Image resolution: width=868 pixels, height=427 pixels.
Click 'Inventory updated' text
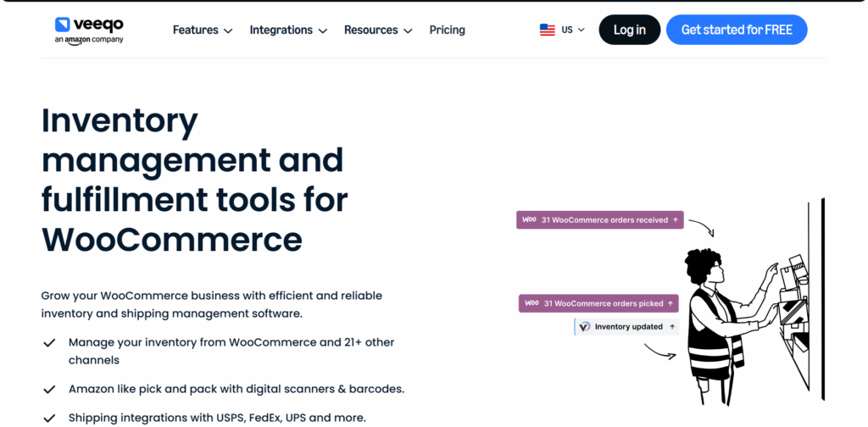pyautogui.click(x=629, y=327)
